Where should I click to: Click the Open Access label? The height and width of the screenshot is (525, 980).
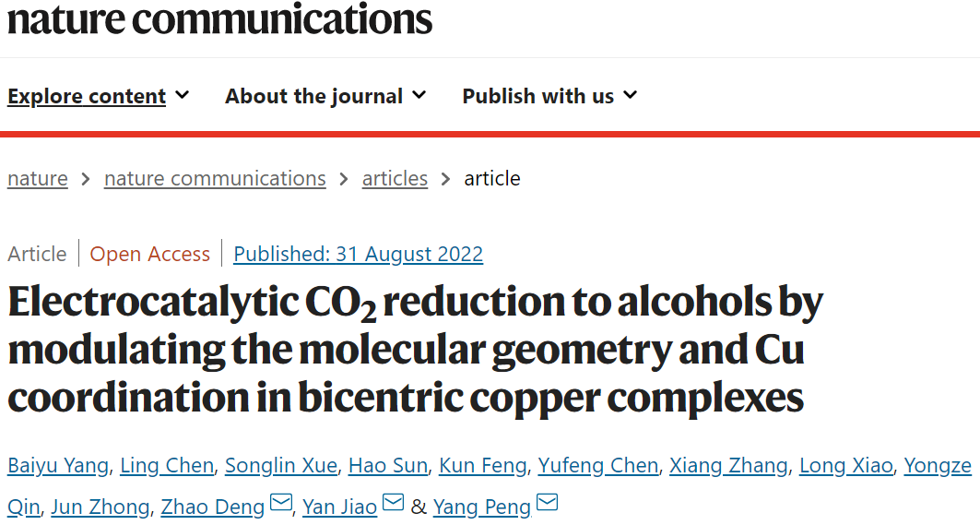coord(150,254)
